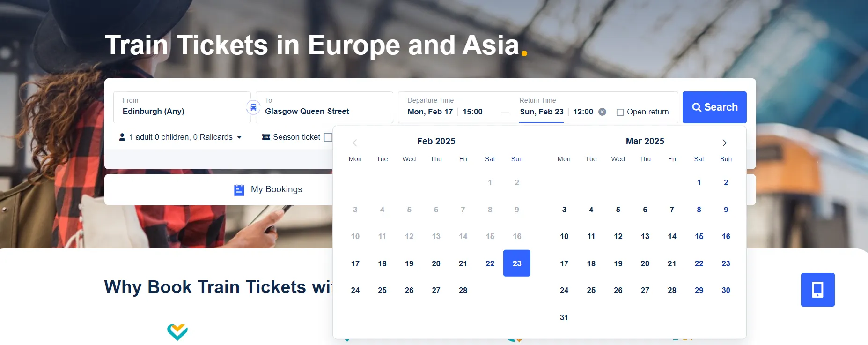
Task: Edit the To station Glasgow Queen Street
Action: [324, 107]
